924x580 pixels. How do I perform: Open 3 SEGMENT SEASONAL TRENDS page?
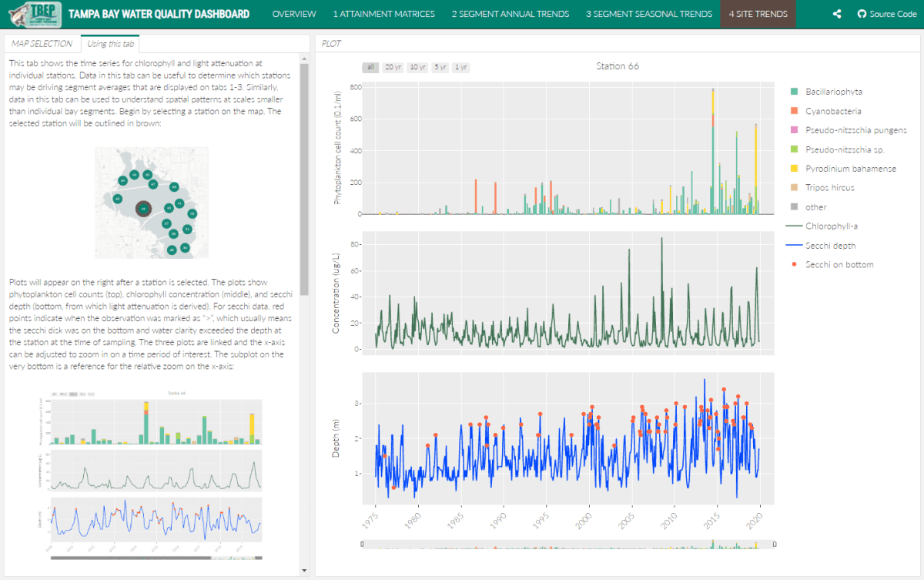pyautogui.click(x=649, y=14)
